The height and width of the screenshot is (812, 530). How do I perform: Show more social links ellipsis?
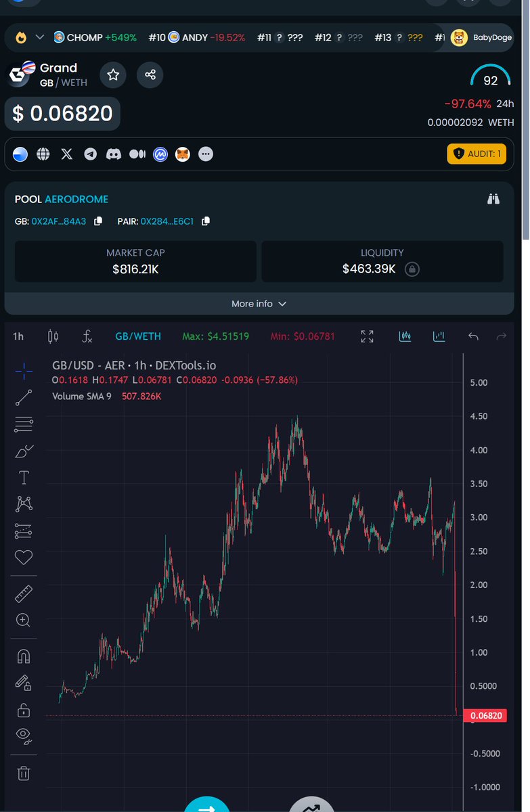pyautogui.click(x=206, y=154)
